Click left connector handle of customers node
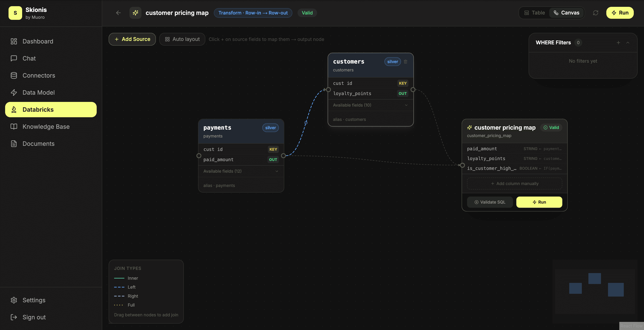The width and height of the screenshot is (644, 330). (329, 90)
